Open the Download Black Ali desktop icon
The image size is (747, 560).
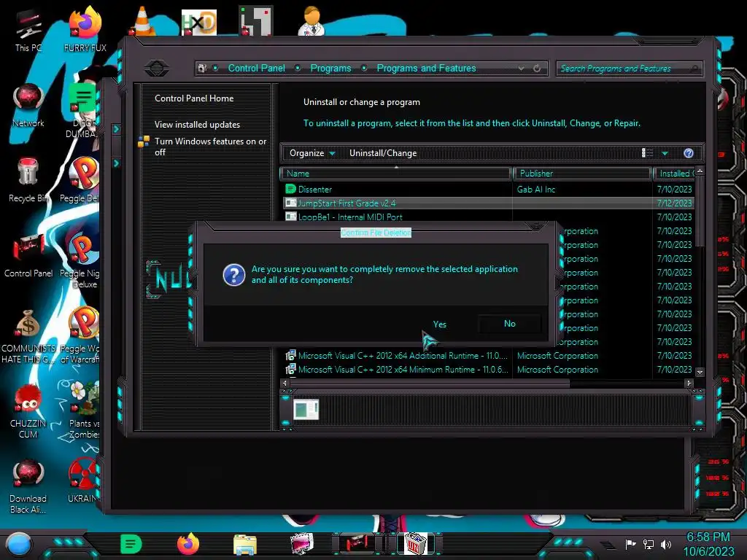pos(28,486)
